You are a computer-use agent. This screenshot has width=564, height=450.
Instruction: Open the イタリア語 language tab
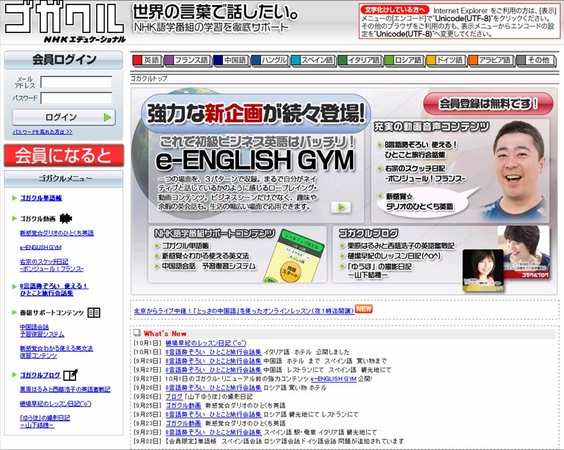(x=359, y=60)
